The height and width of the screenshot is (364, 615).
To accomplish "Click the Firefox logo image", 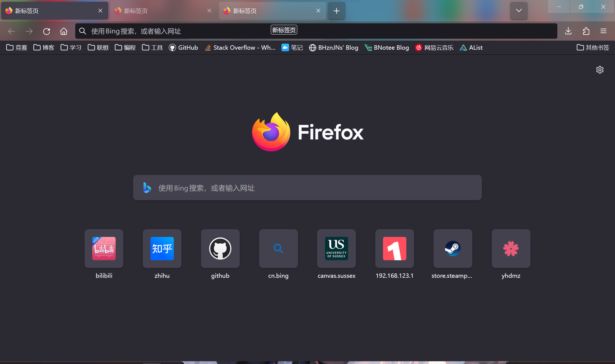I will click(271, 132).
